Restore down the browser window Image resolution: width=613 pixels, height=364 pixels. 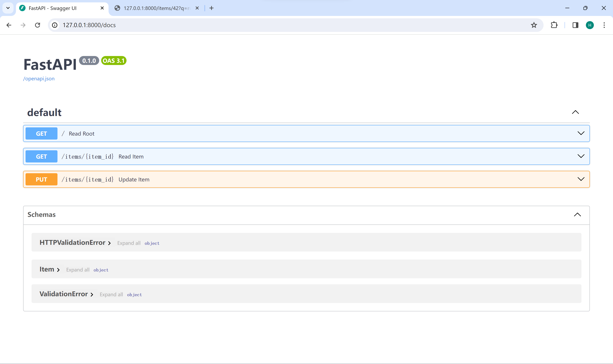point(585,8)
